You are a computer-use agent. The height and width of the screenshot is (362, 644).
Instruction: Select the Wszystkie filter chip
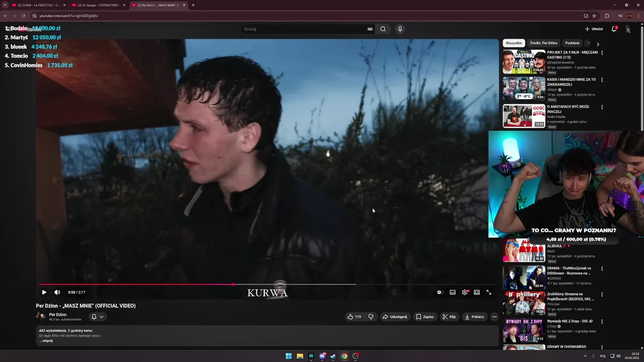tap(514, 43)
